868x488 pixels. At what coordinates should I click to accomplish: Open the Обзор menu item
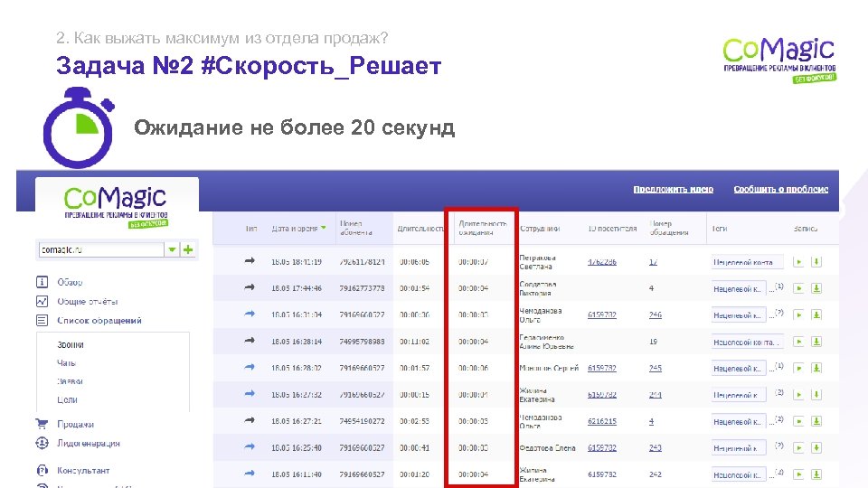pyautogui.click(x=70, y=282)
